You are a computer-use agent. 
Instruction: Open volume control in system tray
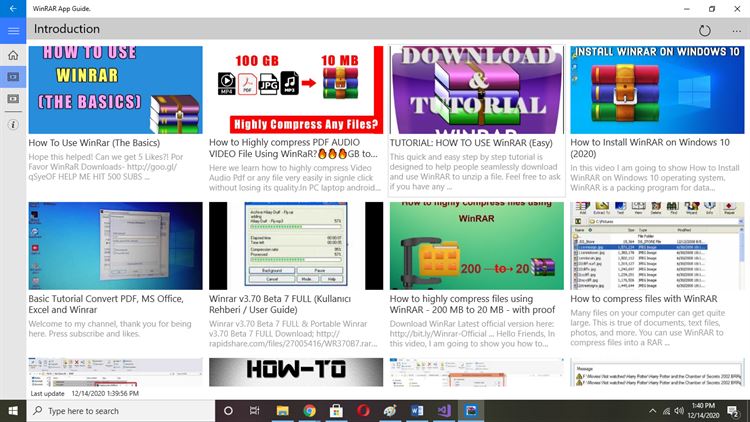679,411
